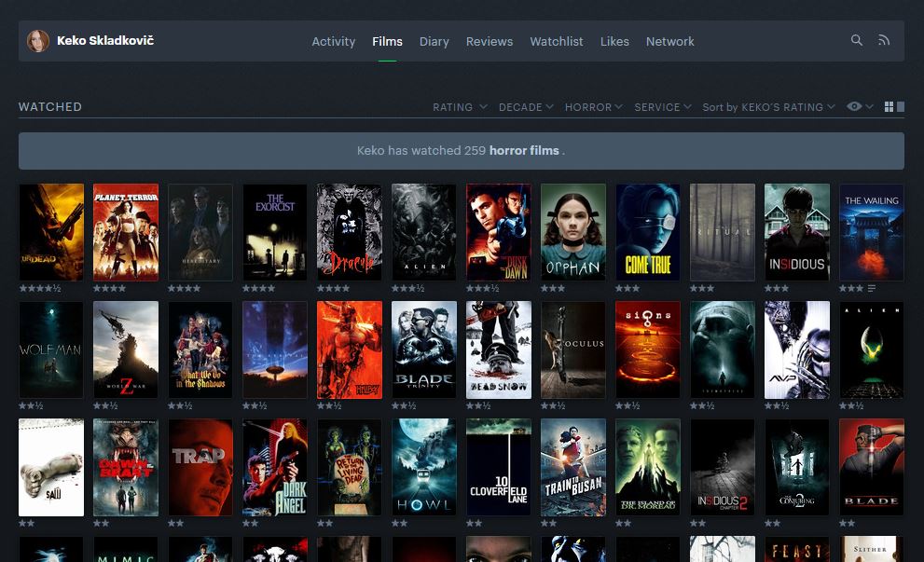The height and width of the screenshot is (562, 924).
Task: Open the RSS feed icon
Action: (883, 40)
